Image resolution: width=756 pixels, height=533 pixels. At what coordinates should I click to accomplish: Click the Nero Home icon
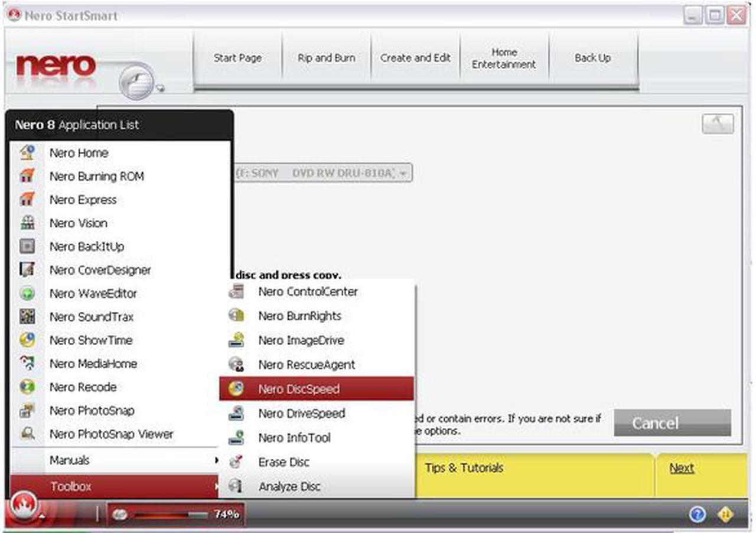click(x=27, y=152)
